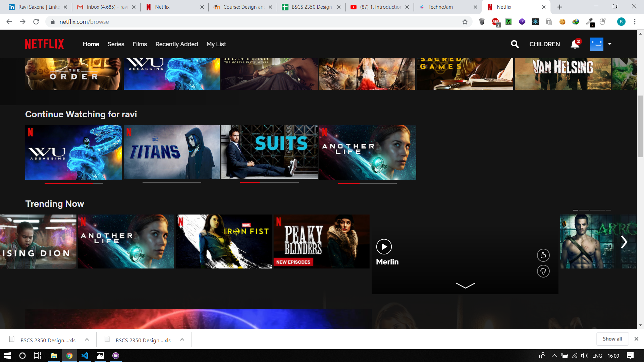644x362 pixels.
Task: Click Wu Assassins progress bar
Action: click(74, 183)
